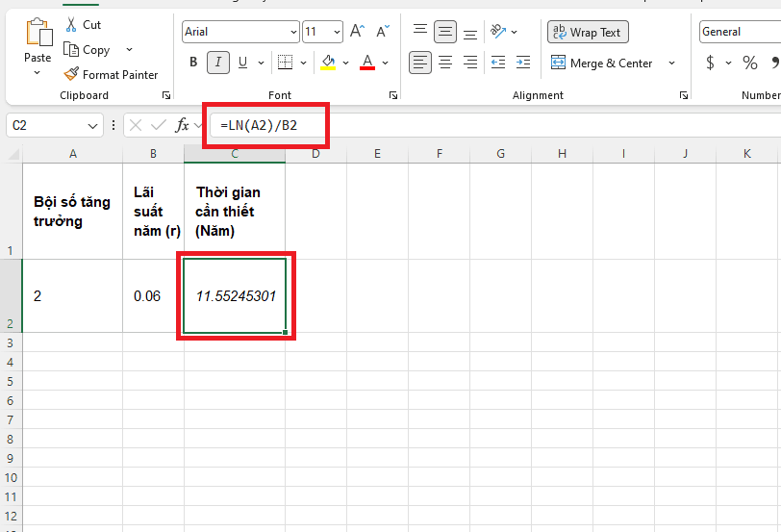Image resolution: width=781 pixels, height=532 pixels.
Task: Toggle Wrap Text for the cell
Action: tap(588, 32)
